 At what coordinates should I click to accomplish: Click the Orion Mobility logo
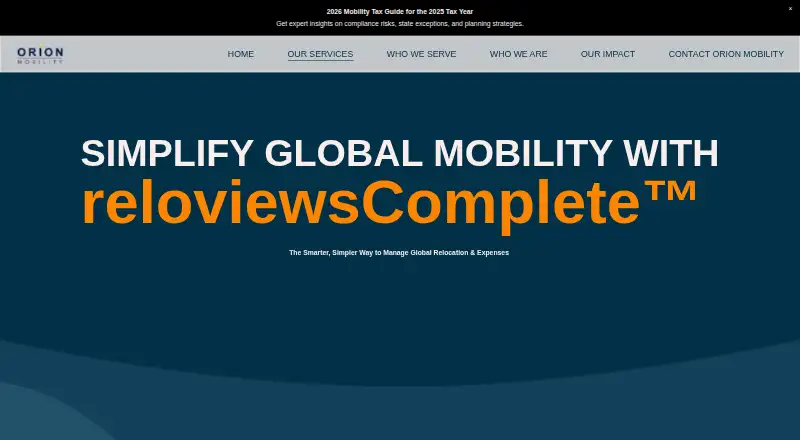click(40, 55)
